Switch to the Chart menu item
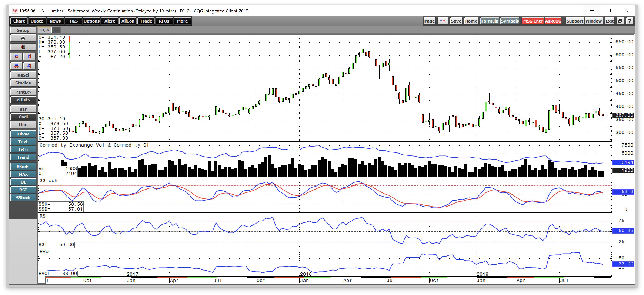This screenshot has width=644, height=295. [19, 21]
